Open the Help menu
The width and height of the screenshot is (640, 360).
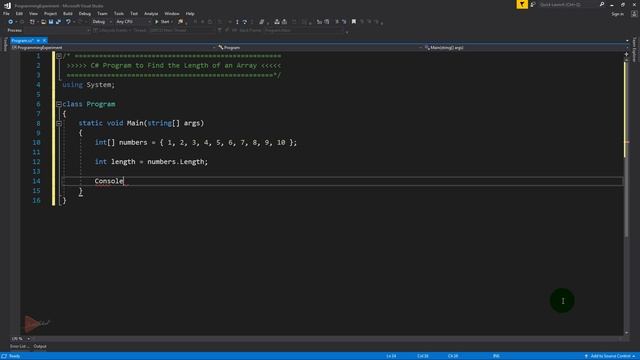[190, 13]
